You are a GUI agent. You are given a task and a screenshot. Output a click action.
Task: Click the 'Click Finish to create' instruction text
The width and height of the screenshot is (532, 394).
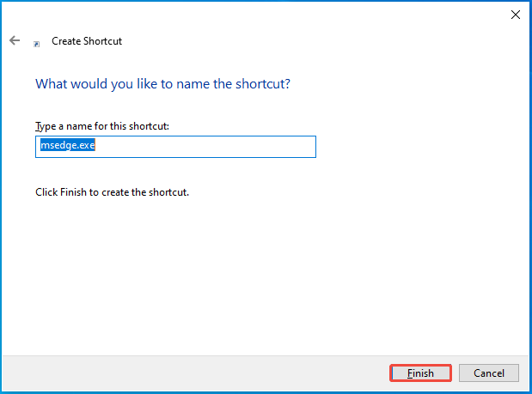(112, 192)
